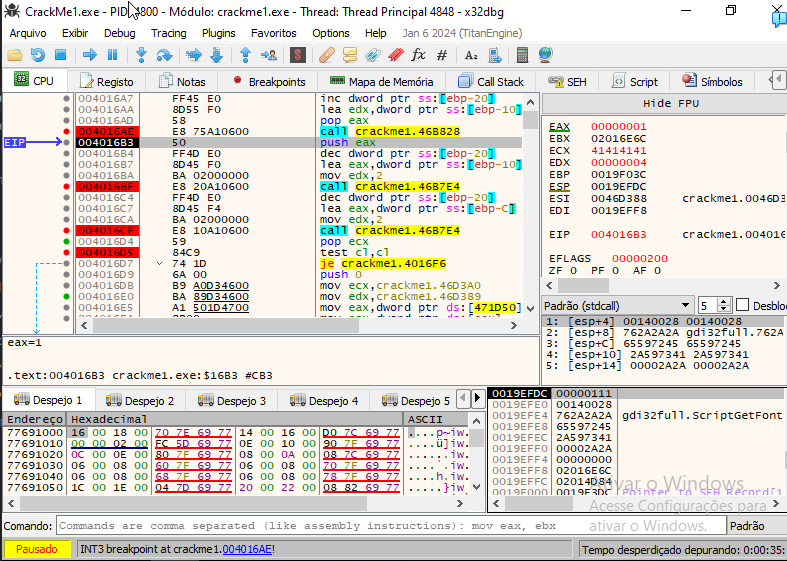Follow the 004016AE link in status bar
Viewport: 787px width, 561px height.
click(x=246, y=549)
